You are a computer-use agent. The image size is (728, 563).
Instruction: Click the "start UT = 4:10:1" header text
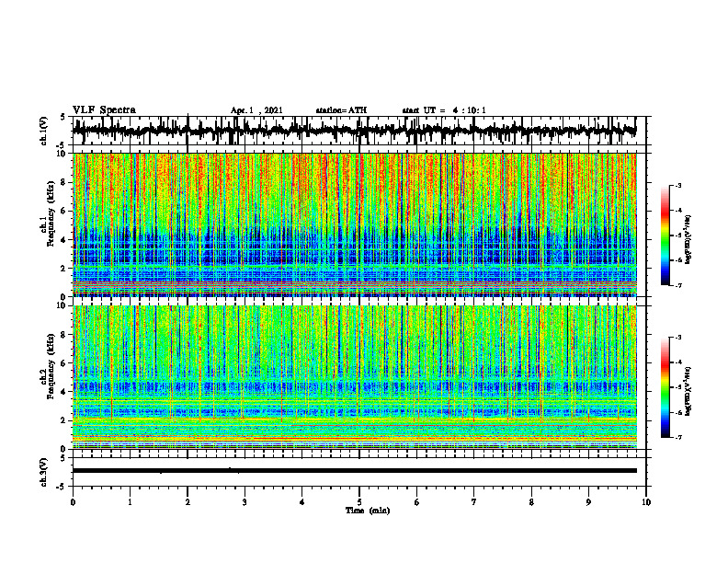(x=444, y=110)
